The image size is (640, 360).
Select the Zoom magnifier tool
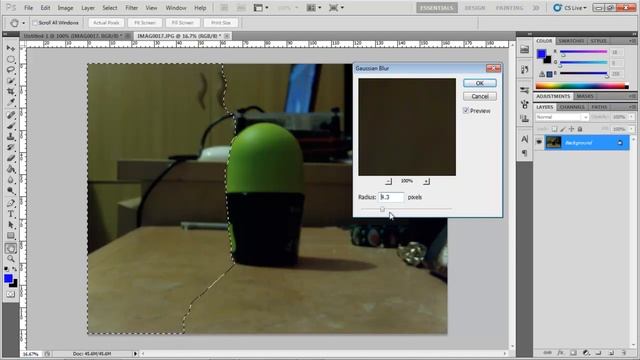[x=11, y=259]
